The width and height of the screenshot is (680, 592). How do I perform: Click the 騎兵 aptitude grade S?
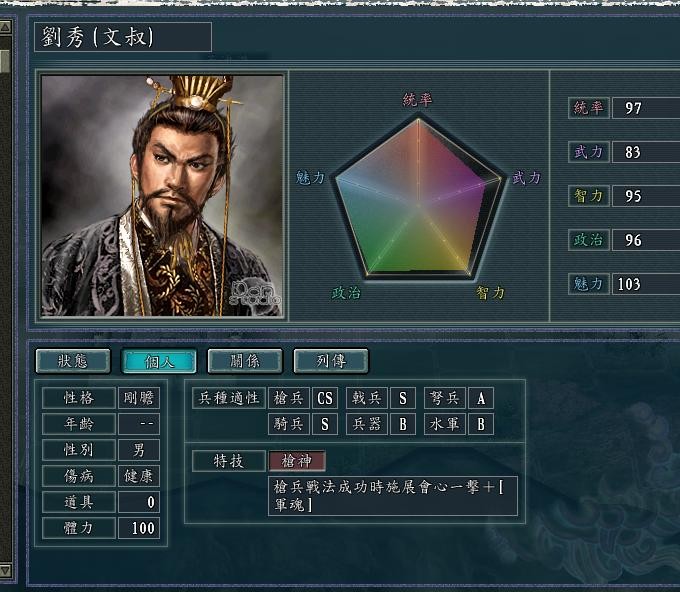tap(325, 424)
